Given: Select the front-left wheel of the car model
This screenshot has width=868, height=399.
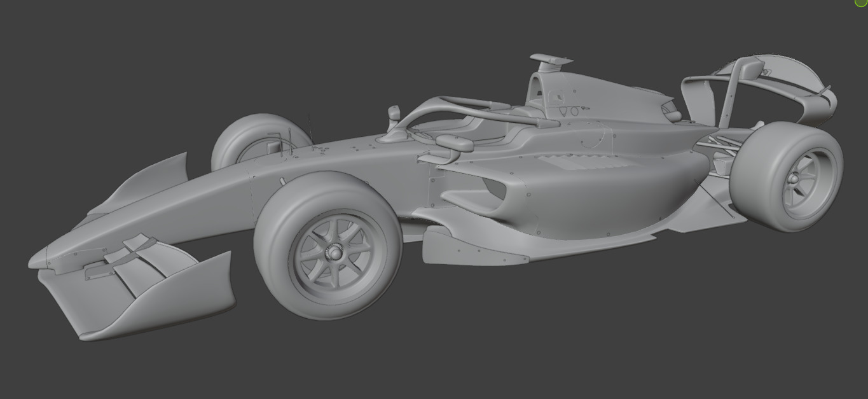Looking at the screenshot, I should (327, 245).
